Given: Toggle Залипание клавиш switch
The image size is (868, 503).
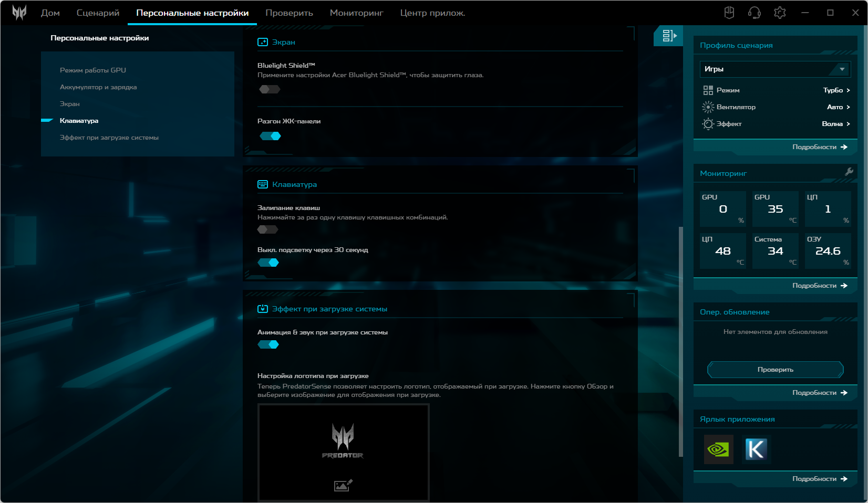Looking at the screenshot, I should (x=268, y=229).
